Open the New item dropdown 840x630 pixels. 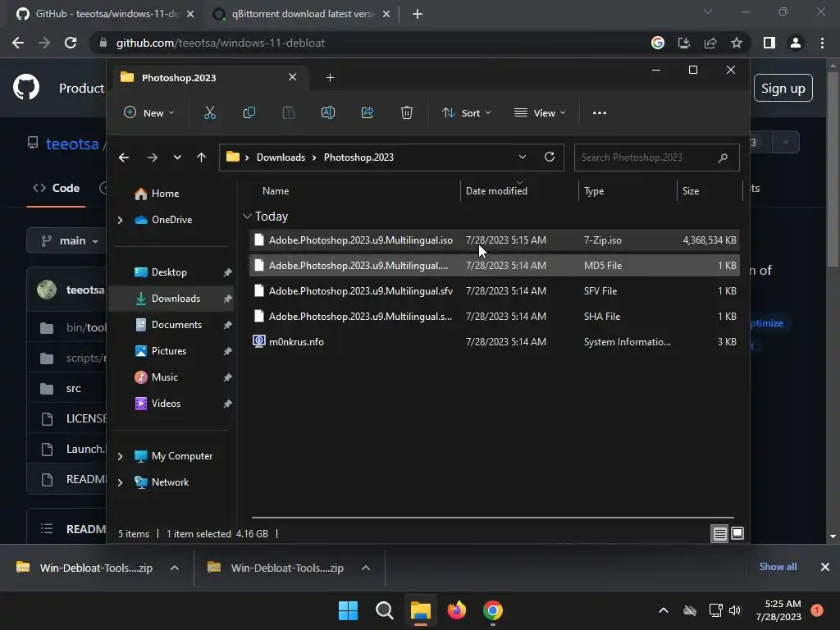149,112
